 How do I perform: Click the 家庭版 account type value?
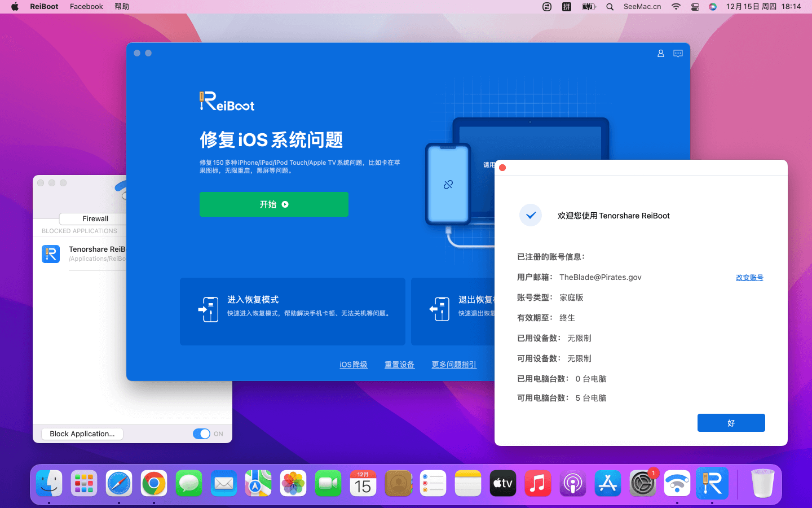click(x=571, y=297)
